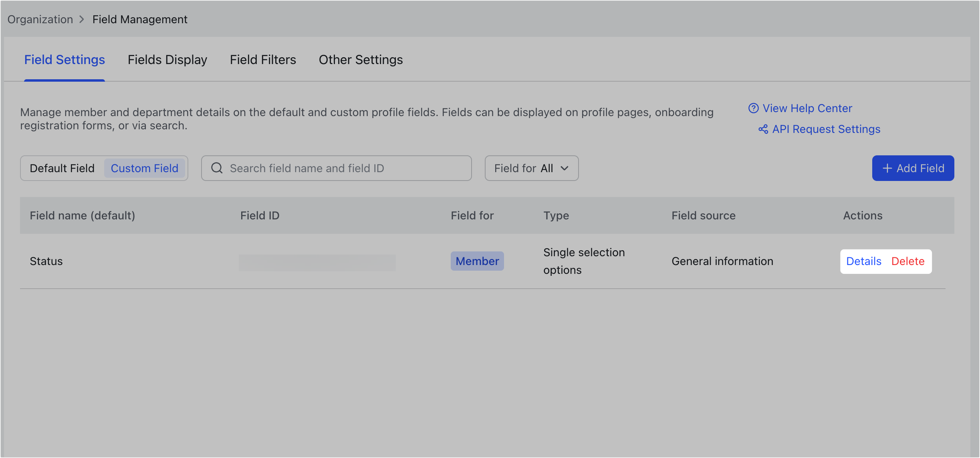The height and width of the screenshot is (458, 980).
Task: Switch to the Fields Display tab
Action: pos(167,60)
